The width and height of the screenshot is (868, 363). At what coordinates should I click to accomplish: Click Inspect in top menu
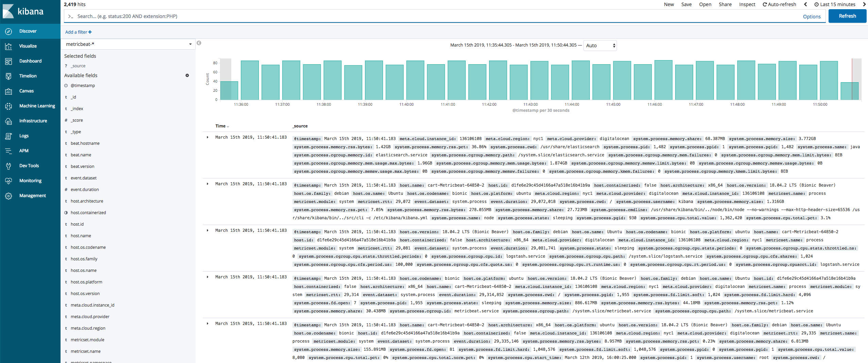click(747, 4)
